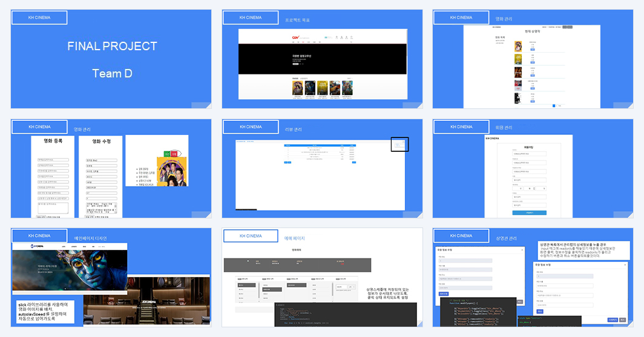Screen dimensions: 644x337
Task: Select the 회원 관리 slide thumbnail
Action: pyautogui.click(x=533, y=168)
